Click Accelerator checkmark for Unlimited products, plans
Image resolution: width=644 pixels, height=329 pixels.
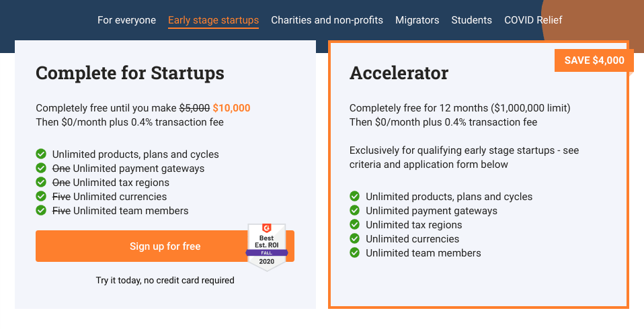[x=355, y=196]
